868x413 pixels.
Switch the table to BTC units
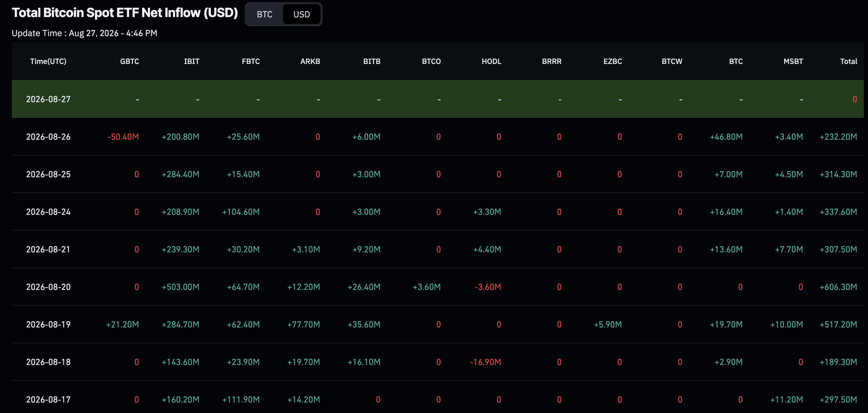point(265,14)
